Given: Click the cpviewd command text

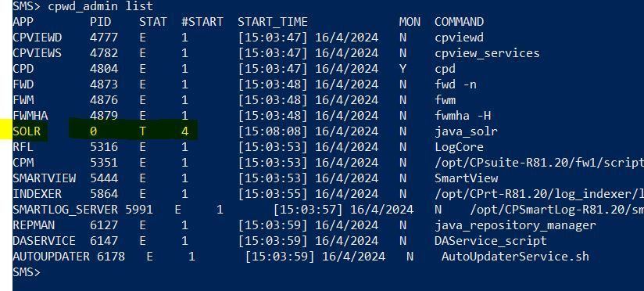Looking at the screenshot, I should tap(460, 38).
